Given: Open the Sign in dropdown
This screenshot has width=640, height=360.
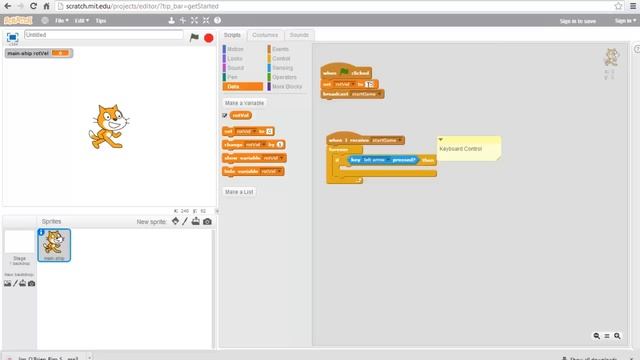Looking at the screenshot, I should [x=625, y=20].
